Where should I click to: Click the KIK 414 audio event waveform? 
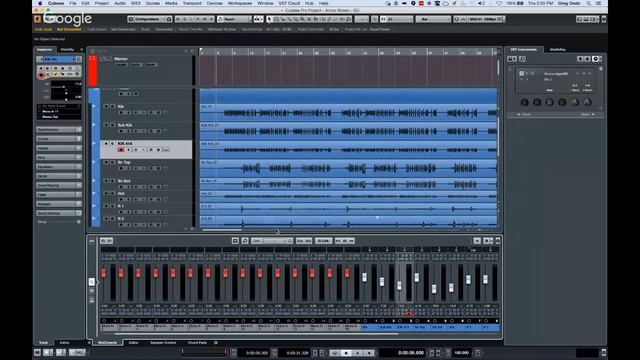click(348, 150)
